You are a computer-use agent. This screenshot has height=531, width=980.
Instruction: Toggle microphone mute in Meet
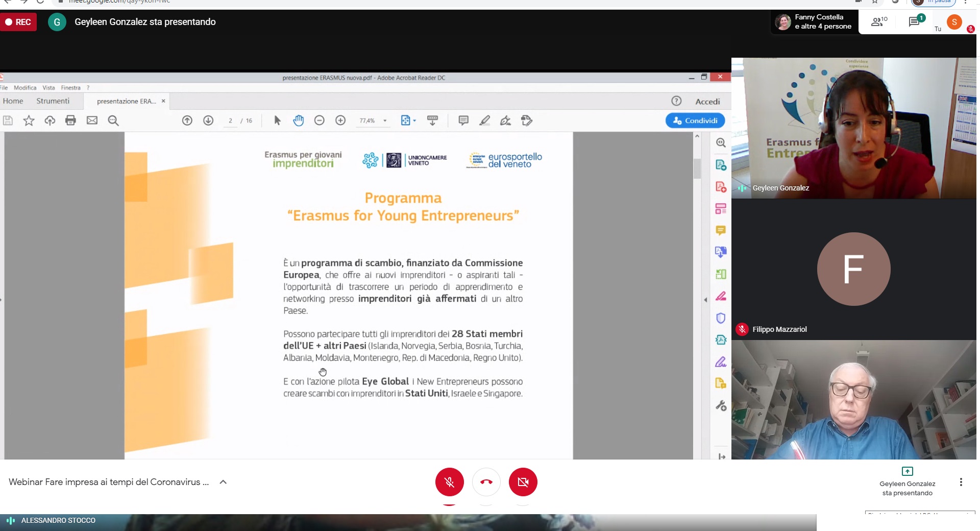click(449, 482)
